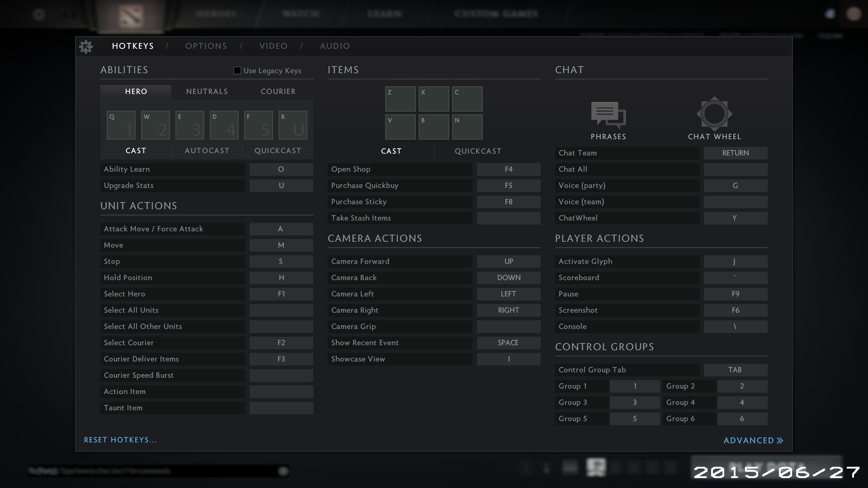Click the Console action label
This screenshot has height=488, width=868.
572,327
